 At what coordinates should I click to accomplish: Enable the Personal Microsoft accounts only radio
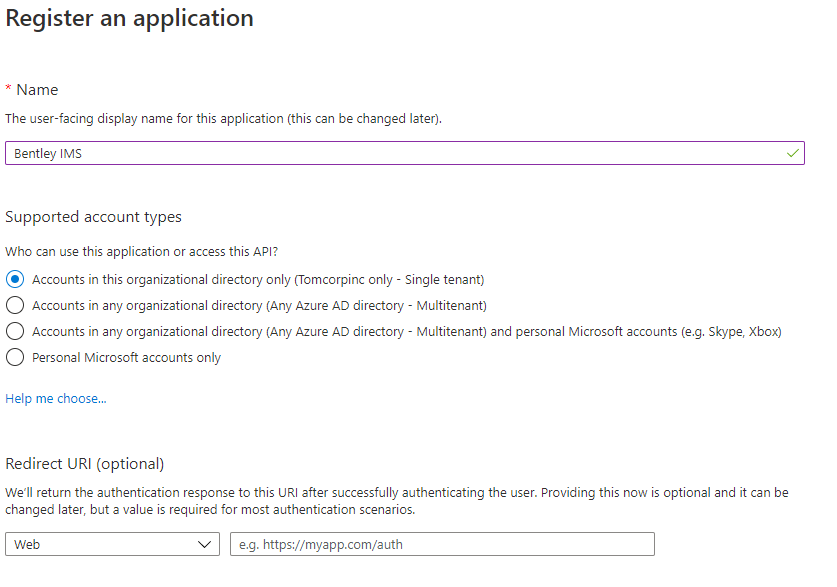[15, 357]
